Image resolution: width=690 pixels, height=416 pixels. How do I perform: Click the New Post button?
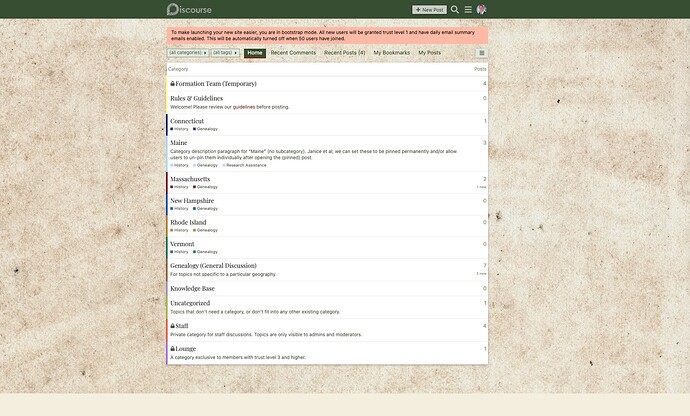(429, 10)
